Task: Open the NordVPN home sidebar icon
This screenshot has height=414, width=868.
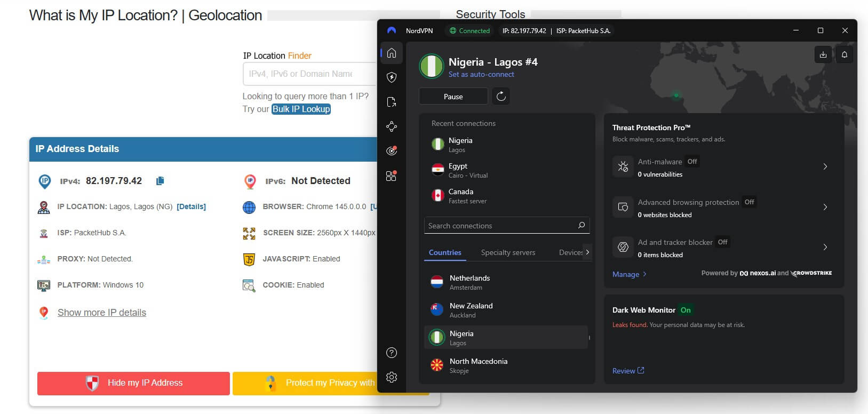Action: [x=392, y=53]
